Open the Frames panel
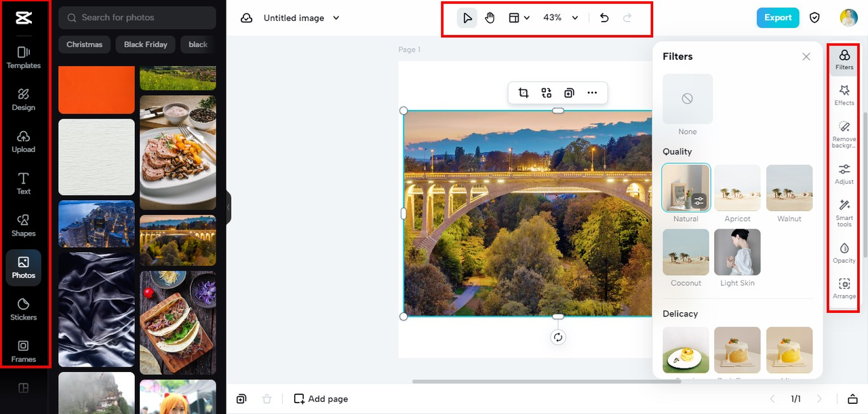This screenshot has width=868, height=414. [x=23, y=352]
